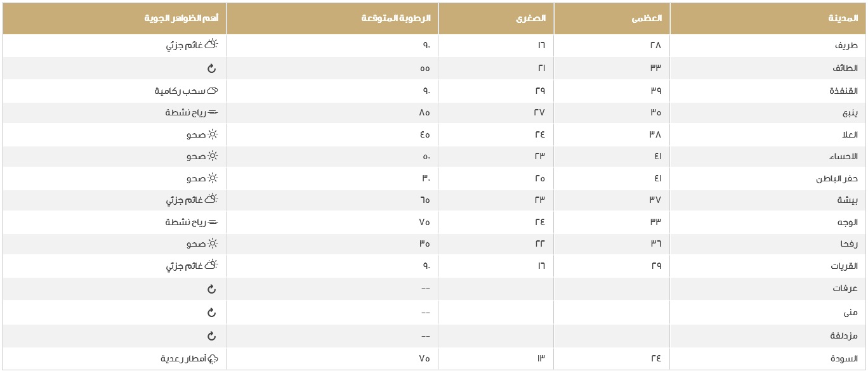Click the partly cloudy icon for بيشة
Viewport: 868px width, 376px height.
[211, 199]
